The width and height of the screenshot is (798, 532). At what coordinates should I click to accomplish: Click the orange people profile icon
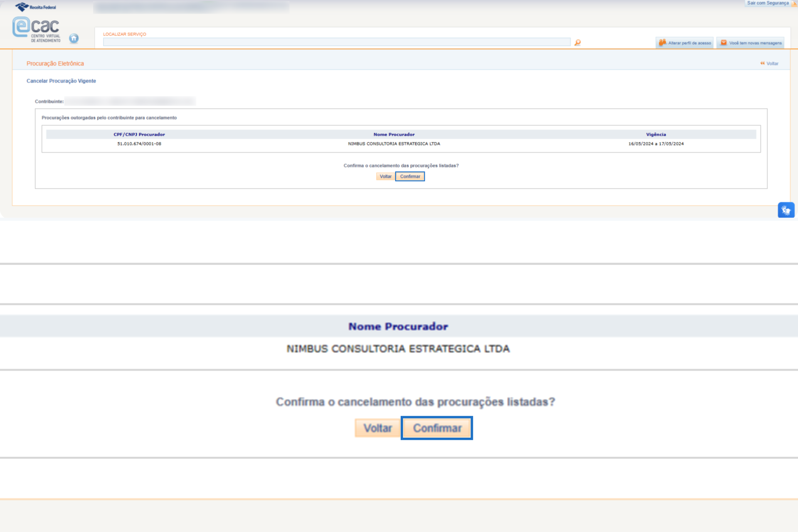(662, 42)
